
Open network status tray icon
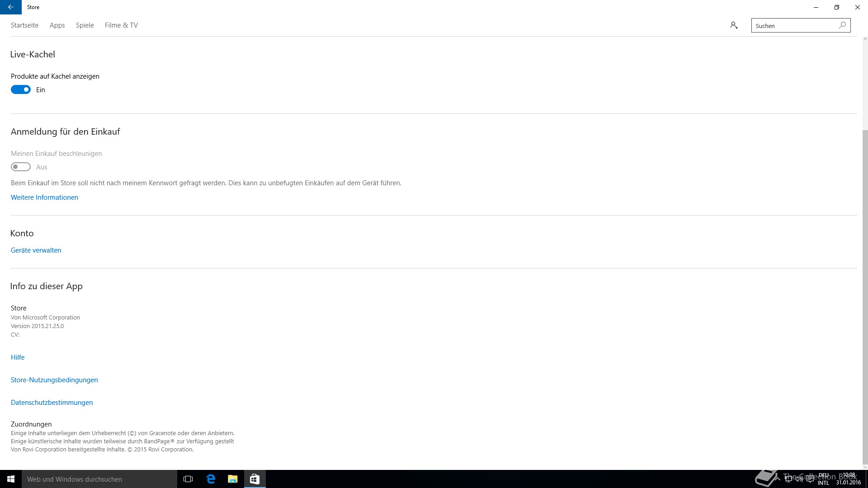click(788, 479)
